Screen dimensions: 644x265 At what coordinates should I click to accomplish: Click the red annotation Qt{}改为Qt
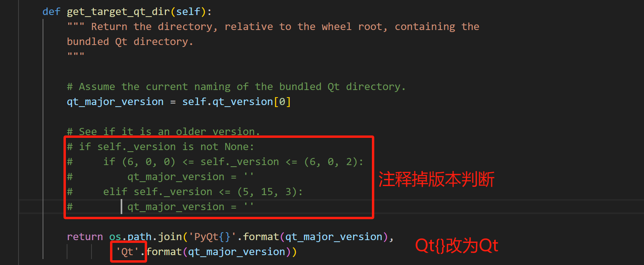456,246
